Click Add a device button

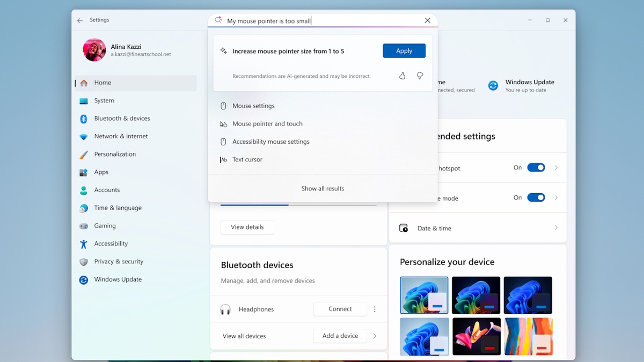340,336
